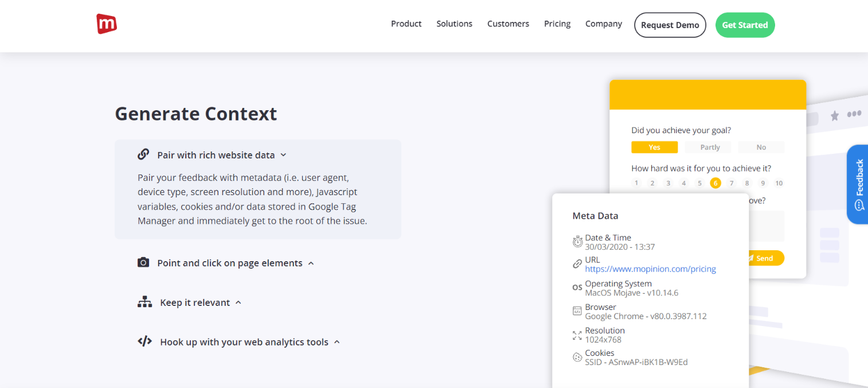Viewport: 868px width, 388px height.
Task: Click the code brackets icon beside Hook up
Action: (144, 342)
